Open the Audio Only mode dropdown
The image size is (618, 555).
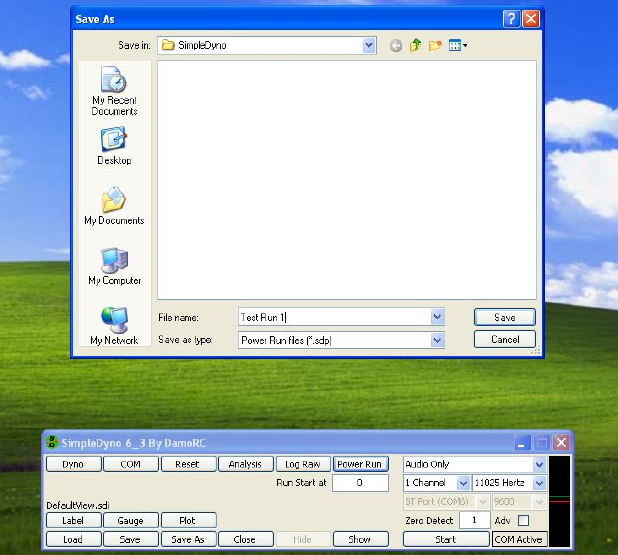[540, 464]
